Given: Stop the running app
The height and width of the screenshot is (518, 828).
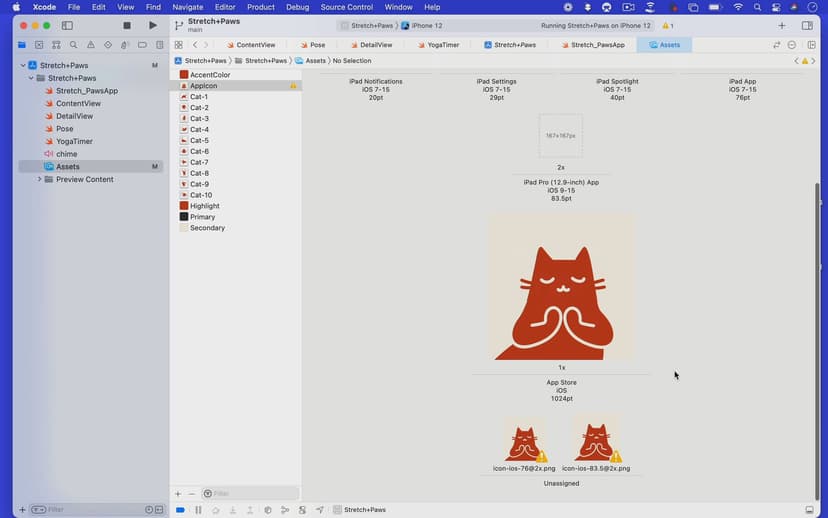Looking at the screenshot, I should [x=127, y=25].
